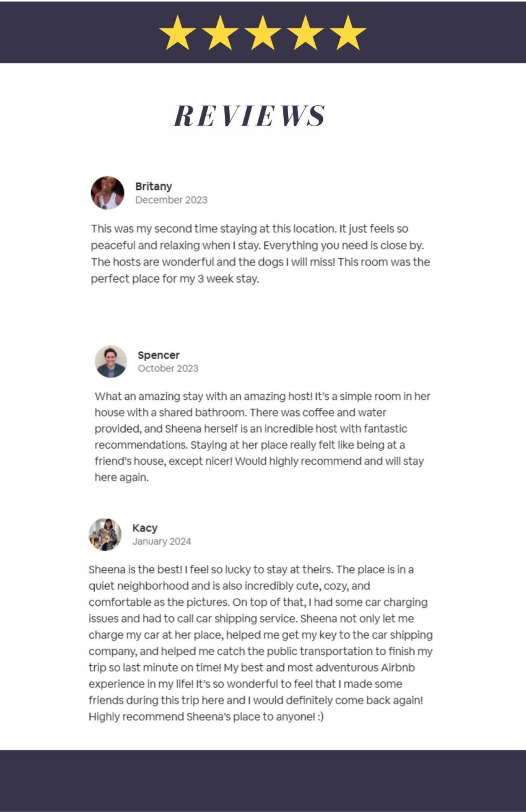Open Kacy's profile photo
Image resolution: width=526 pixels, height=812 pixels.
pos(105,535)
